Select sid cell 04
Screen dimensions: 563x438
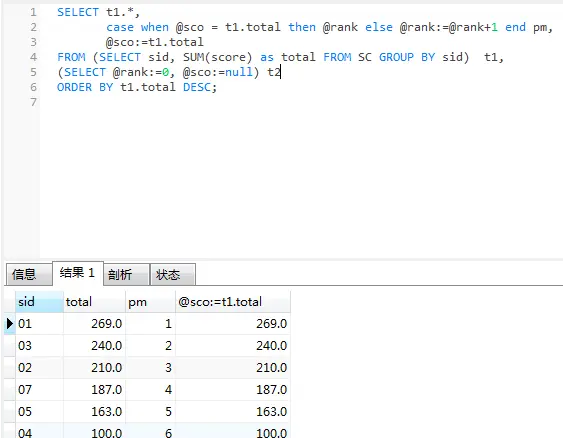(x=39, y=431)
